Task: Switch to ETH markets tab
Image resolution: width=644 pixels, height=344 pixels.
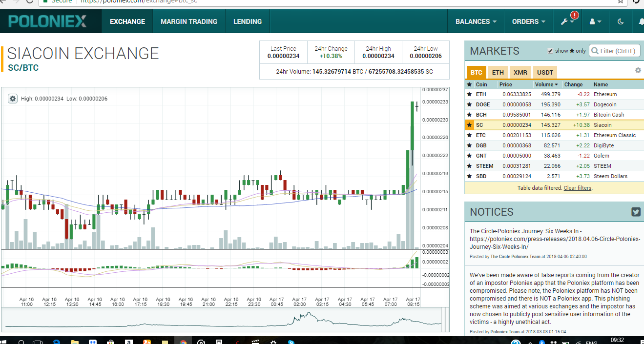Action: pos(498,72)
